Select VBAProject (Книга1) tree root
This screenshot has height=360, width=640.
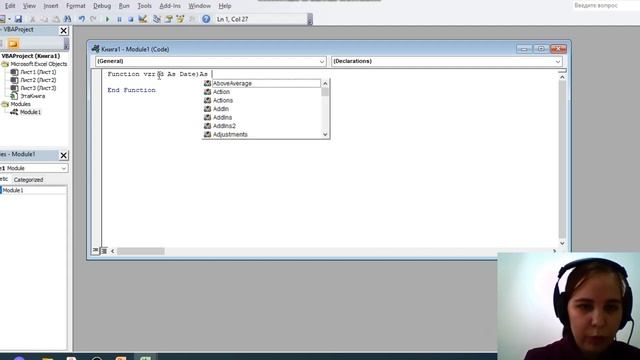[x=31, y=56]
